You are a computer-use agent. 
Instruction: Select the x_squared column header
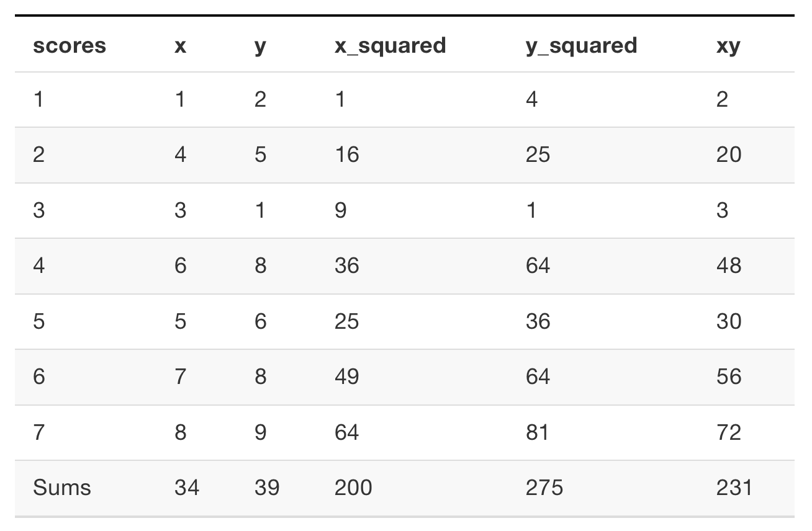[390, 45]
